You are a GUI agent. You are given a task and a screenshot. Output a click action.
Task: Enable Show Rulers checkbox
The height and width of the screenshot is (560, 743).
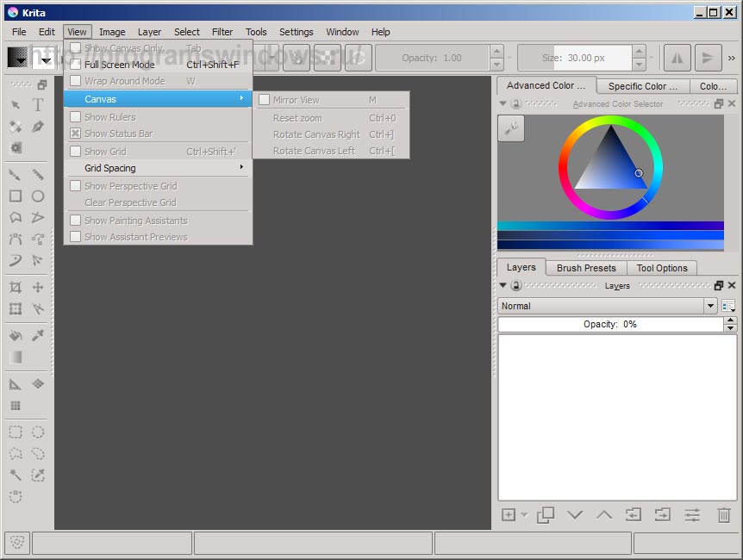[75, 116]
